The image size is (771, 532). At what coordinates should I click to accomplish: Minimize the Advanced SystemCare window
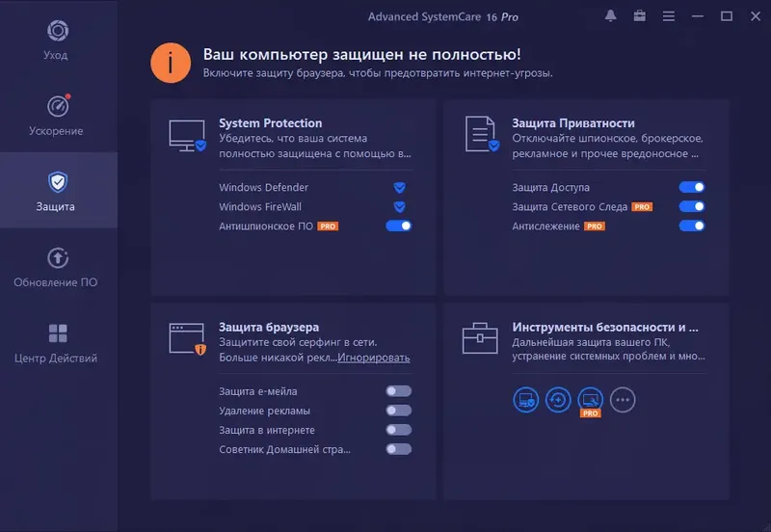(698, 16)
